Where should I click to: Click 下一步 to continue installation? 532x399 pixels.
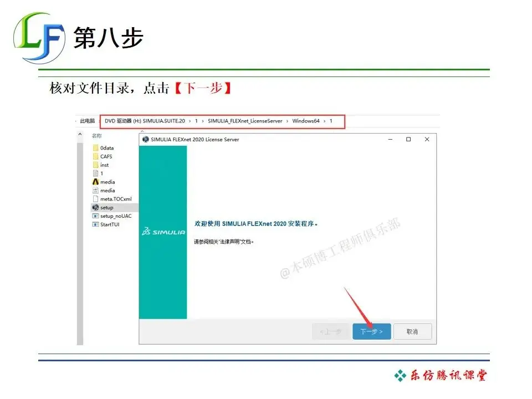[371, 331]
